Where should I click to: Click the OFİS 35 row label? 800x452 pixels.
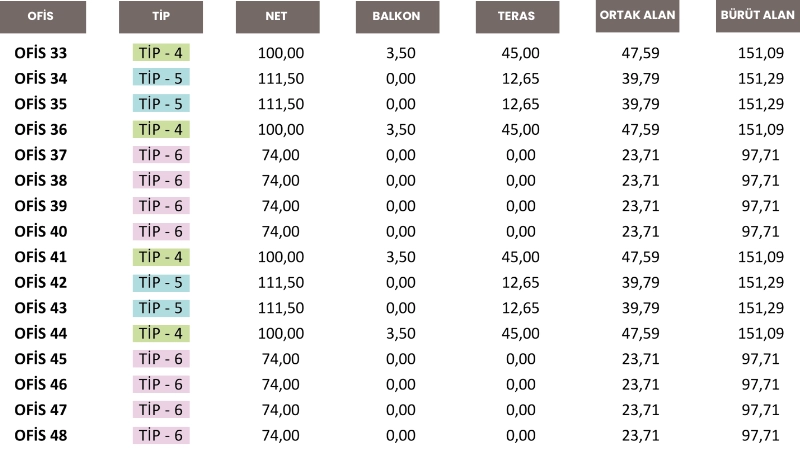(x=41, y=103)
